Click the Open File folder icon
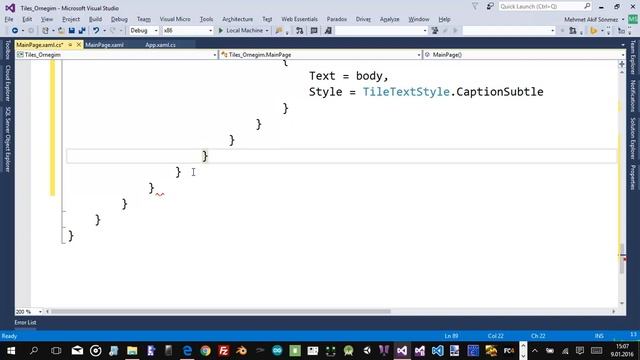640x360 pixels. pyautogui.click(x=61, y=31)
